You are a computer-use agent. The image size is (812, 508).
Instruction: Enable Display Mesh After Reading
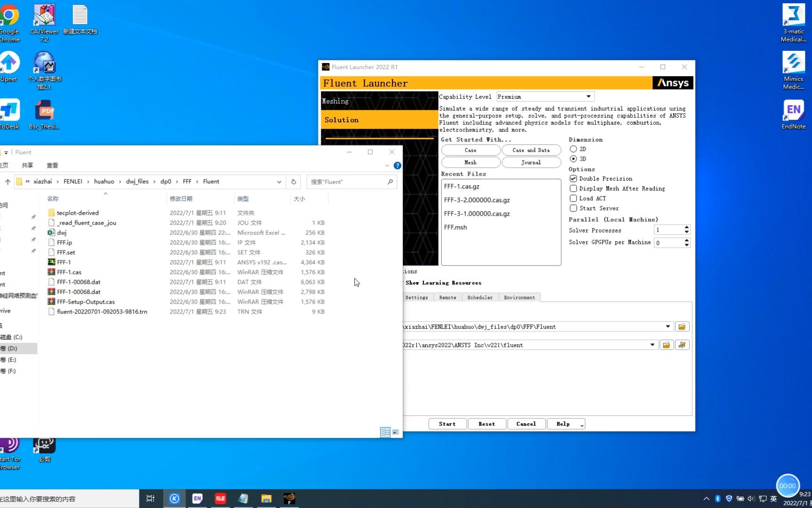point(573,188)
